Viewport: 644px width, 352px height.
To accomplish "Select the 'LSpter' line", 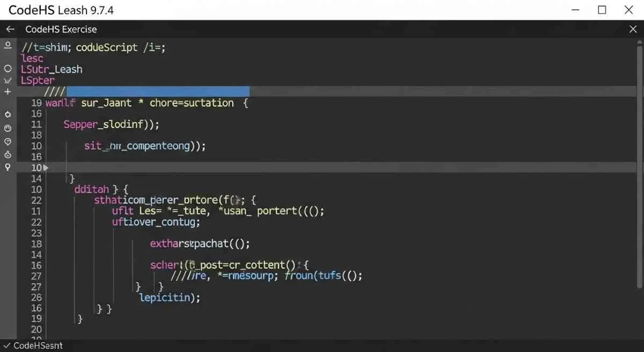I will point(38,81).
